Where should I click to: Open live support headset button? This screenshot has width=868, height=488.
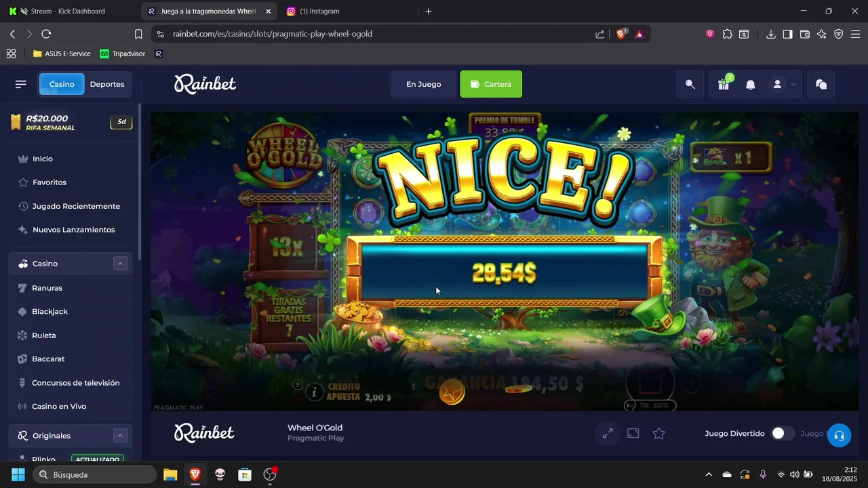click(839, 435)
